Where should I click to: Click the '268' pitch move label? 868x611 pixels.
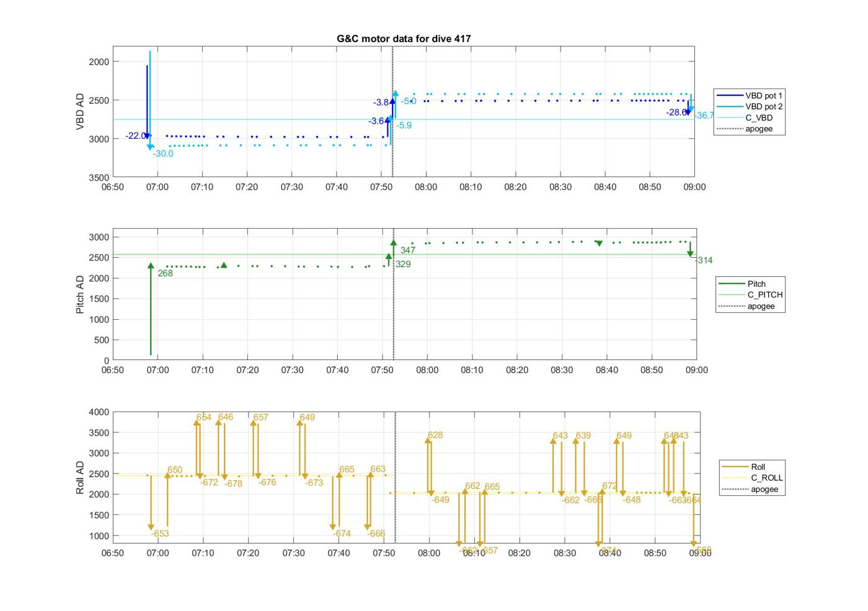tap(166, 273)
